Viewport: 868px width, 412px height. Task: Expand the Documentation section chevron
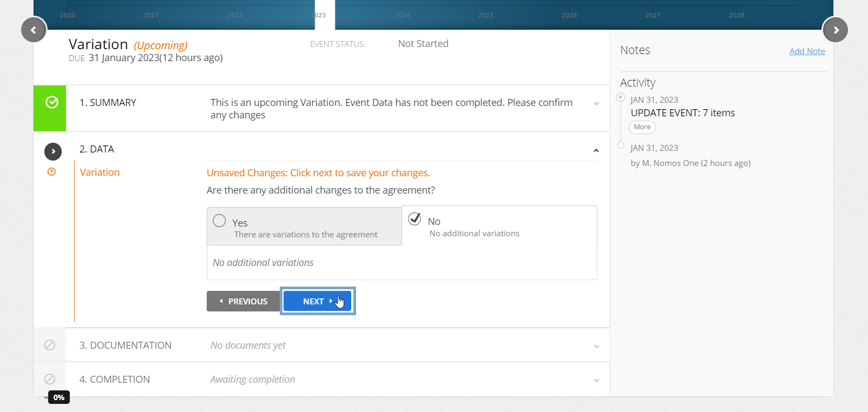tap(596, 347)
